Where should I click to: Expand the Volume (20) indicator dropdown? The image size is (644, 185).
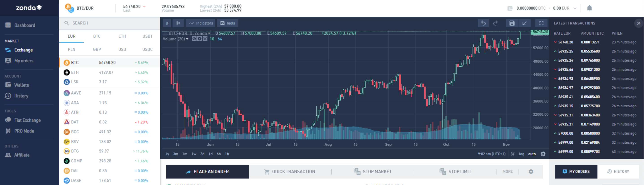coord(187,39)
